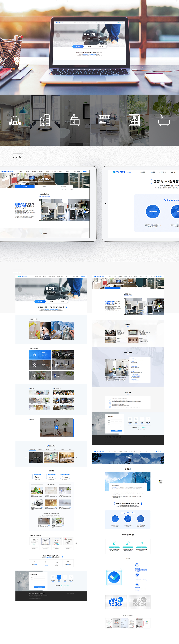179x644 pixels.
Task: Click the PROTOUCH logo on right tablet
Action: (x=122, y=172)
